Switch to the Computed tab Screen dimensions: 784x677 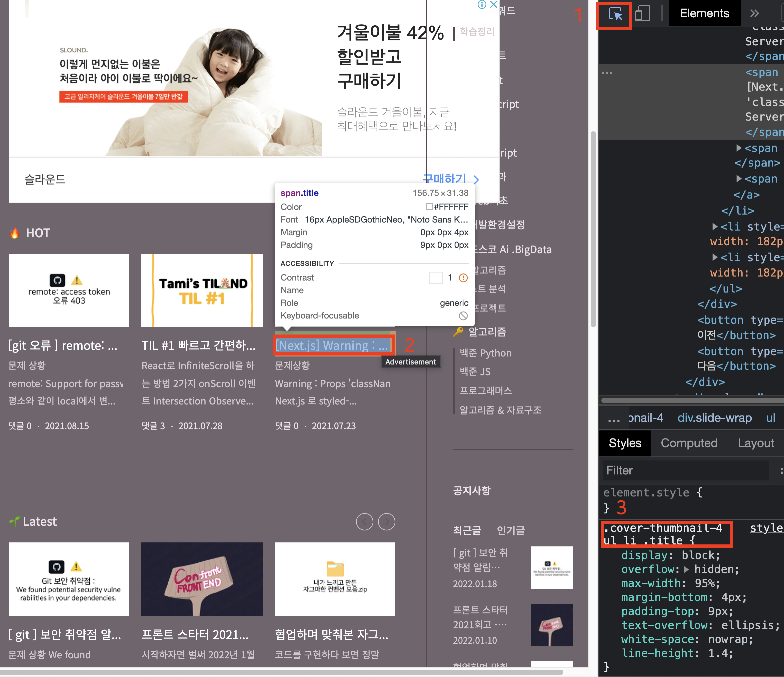point(689,443)
